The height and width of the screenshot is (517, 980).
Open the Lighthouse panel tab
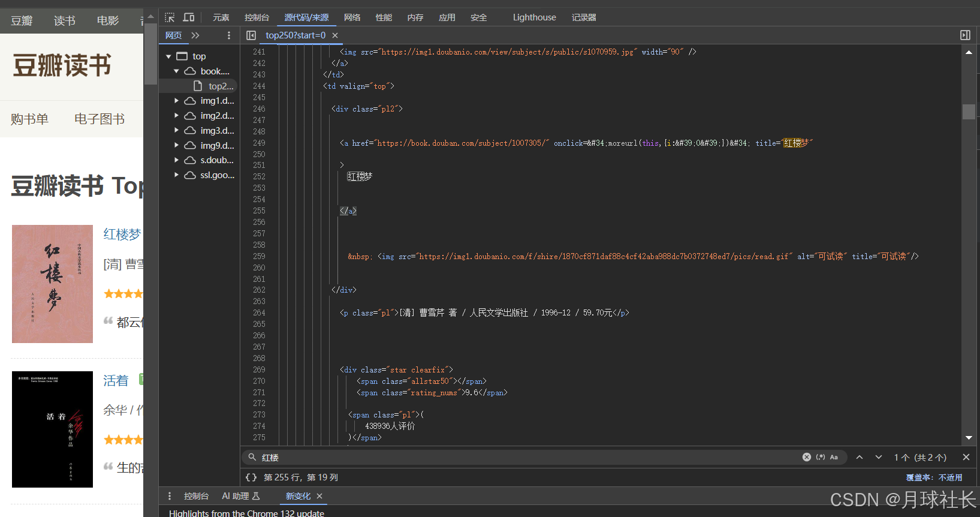535,17
